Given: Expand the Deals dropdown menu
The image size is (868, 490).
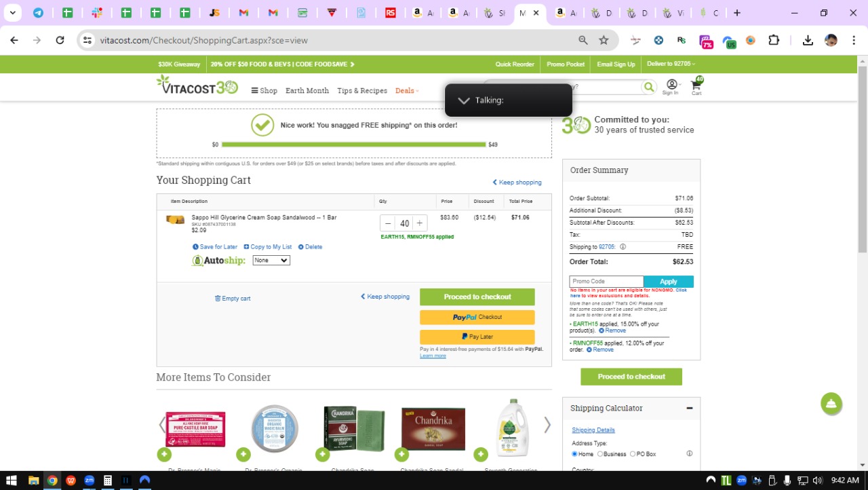Looking at the screenshot, I should coord(407,91).
